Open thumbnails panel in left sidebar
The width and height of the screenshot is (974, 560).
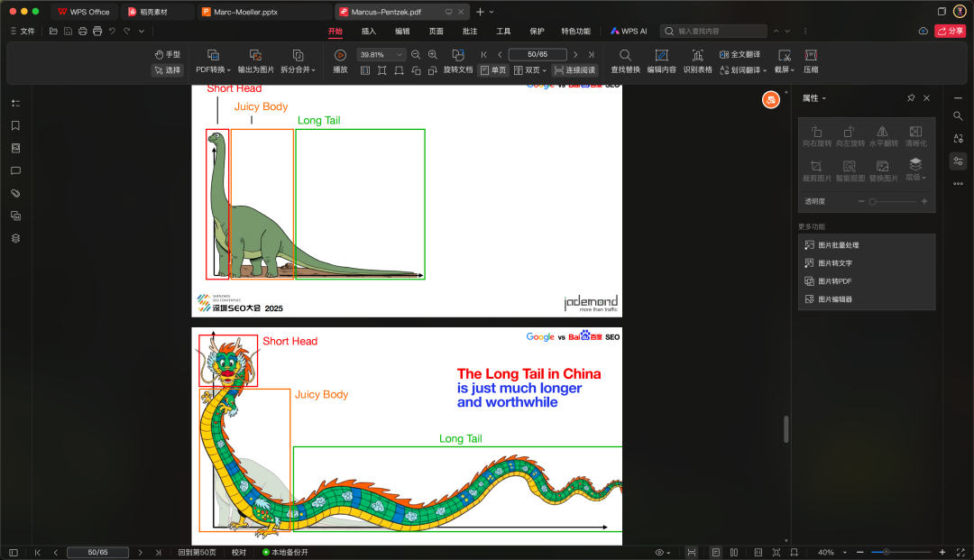(15, 148)
